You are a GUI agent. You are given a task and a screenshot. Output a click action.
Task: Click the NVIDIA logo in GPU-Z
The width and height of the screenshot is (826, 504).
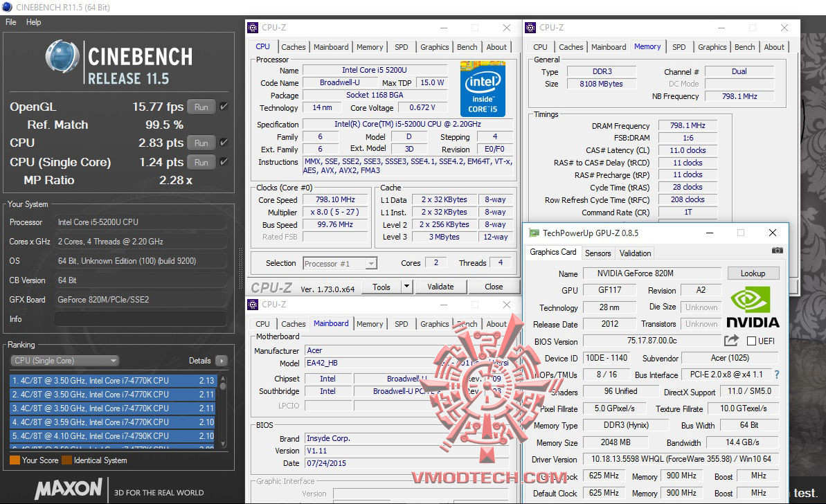(752, 307)
